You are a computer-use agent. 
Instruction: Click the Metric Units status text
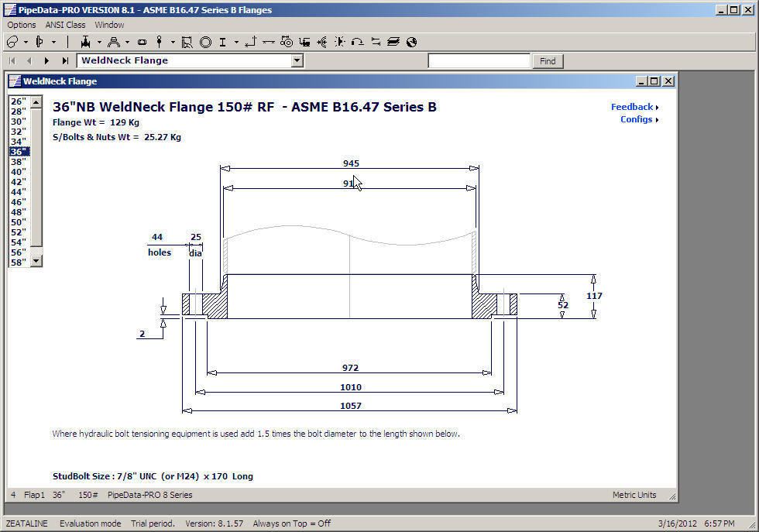(x=634, y=495)
